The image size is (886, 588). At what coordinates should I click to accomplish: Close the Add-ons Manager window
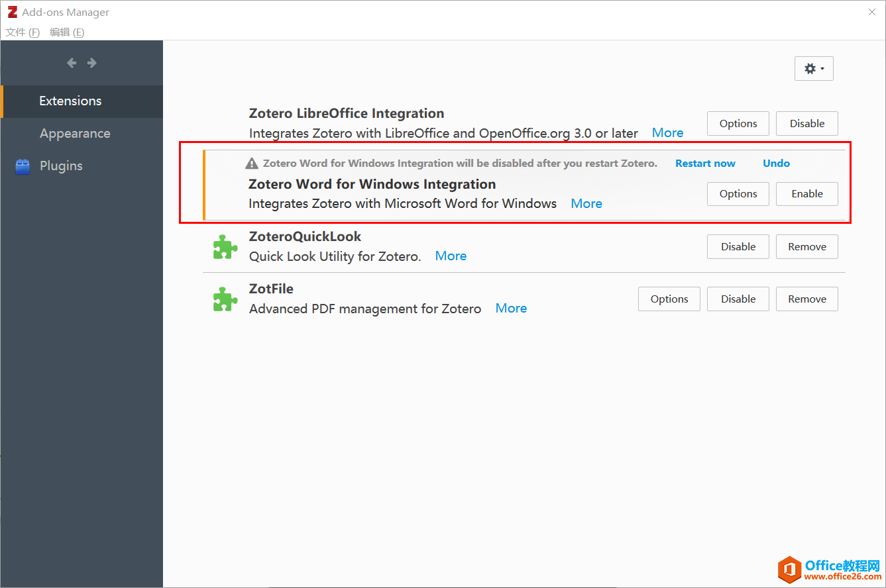point(872,12)
